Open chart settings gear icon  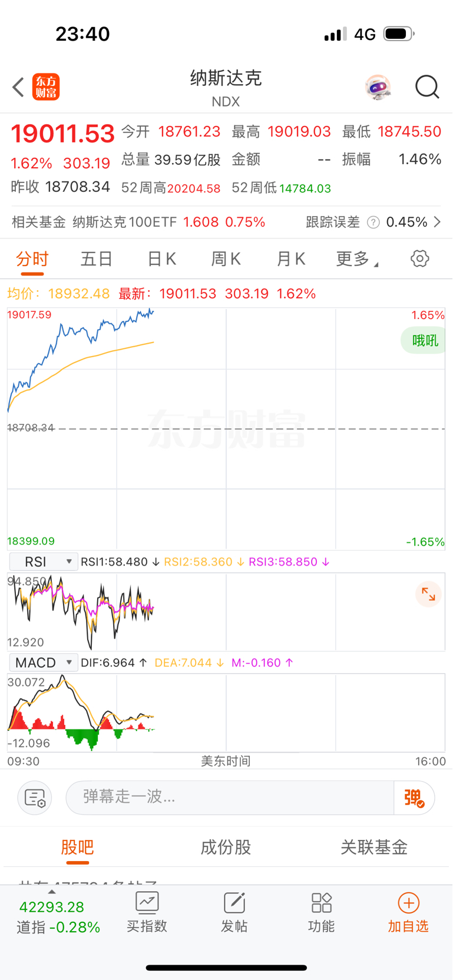419,258
